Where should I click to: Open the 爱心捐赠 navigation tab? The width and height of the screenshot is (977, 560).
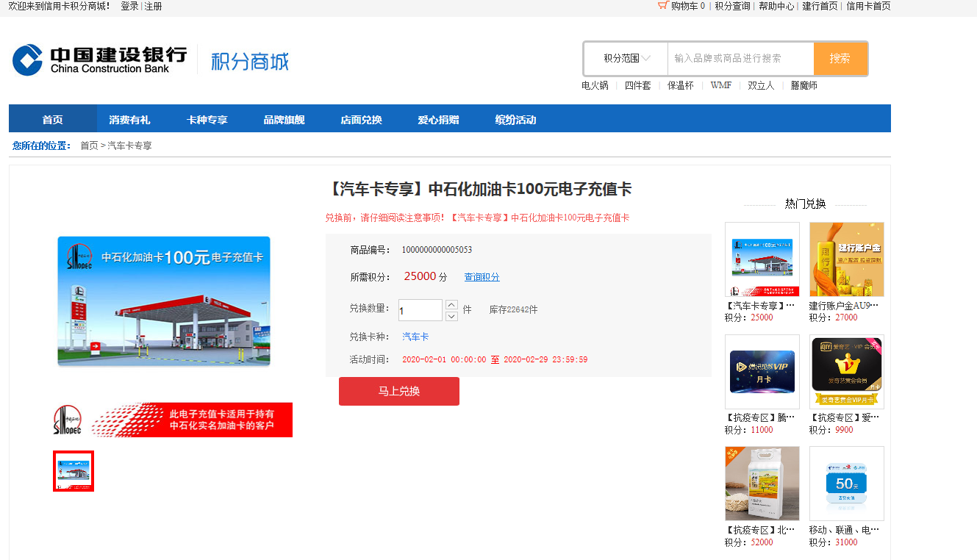[x=438, y=120]
